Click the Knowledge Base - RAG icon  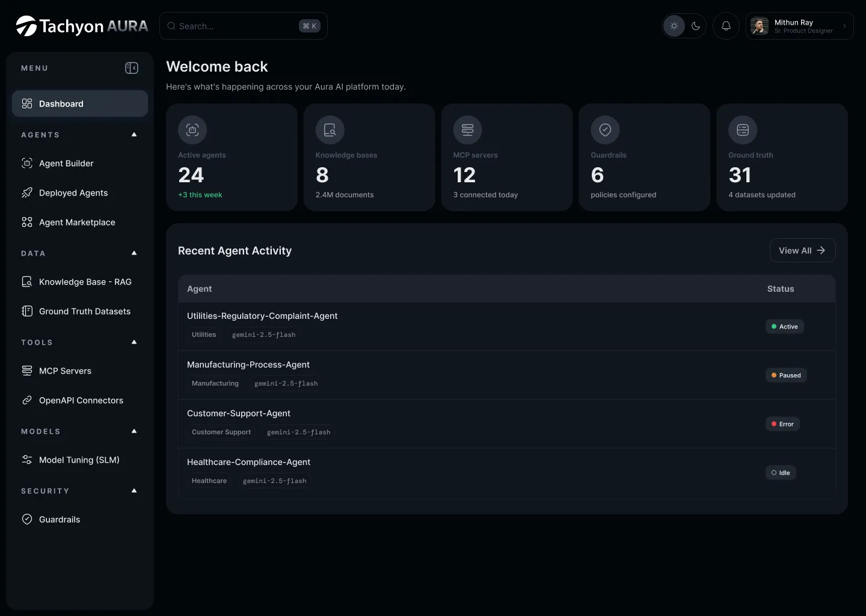coord(27,282)
